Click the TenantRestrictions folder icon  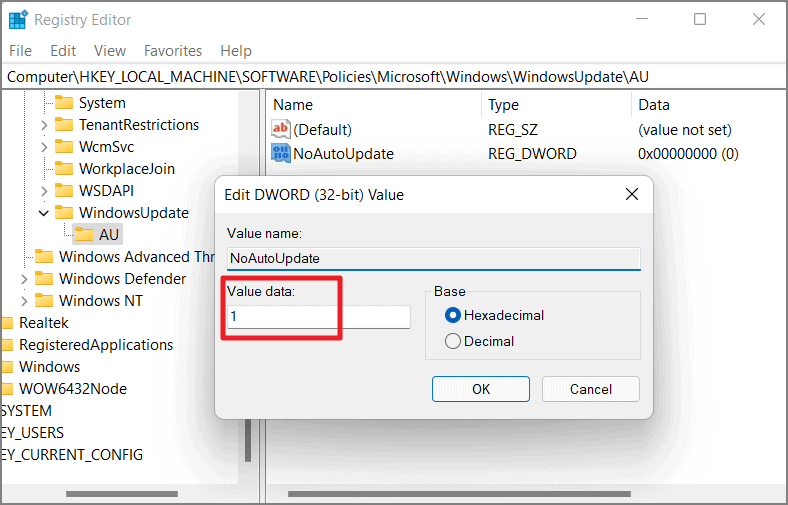64,125
